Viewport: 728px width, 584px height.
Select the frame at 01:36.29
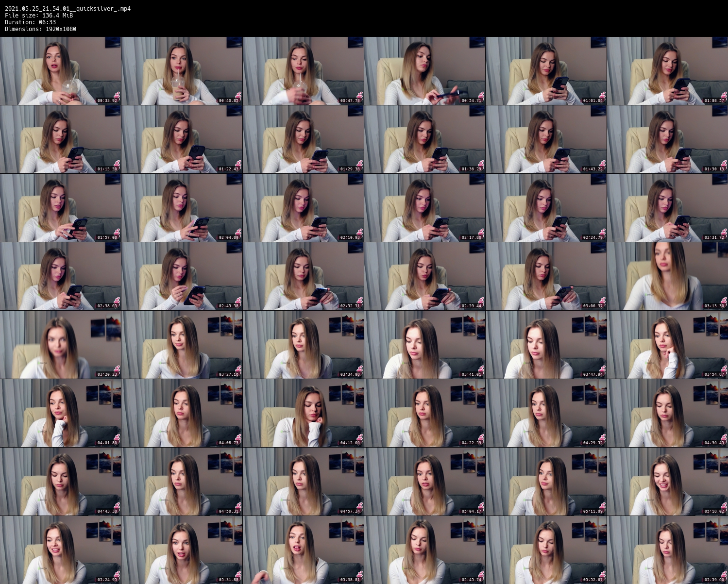coord(424,139)
